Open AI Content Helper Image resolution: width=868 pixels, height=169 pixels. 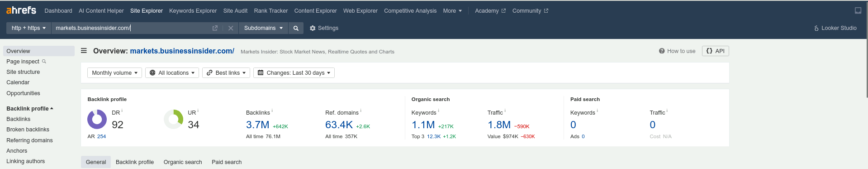101,10
